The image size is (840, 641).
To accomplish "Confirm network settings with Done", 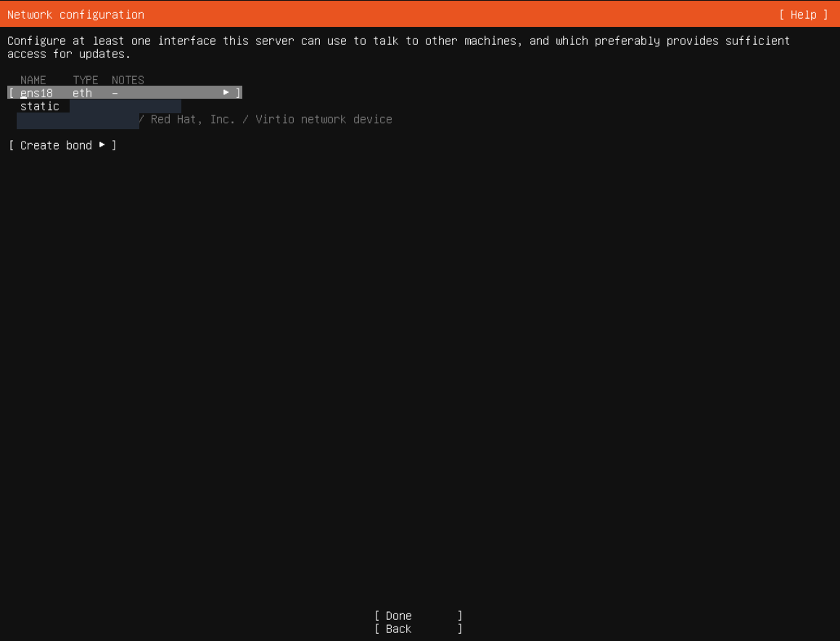I will [x=418, y=616].
